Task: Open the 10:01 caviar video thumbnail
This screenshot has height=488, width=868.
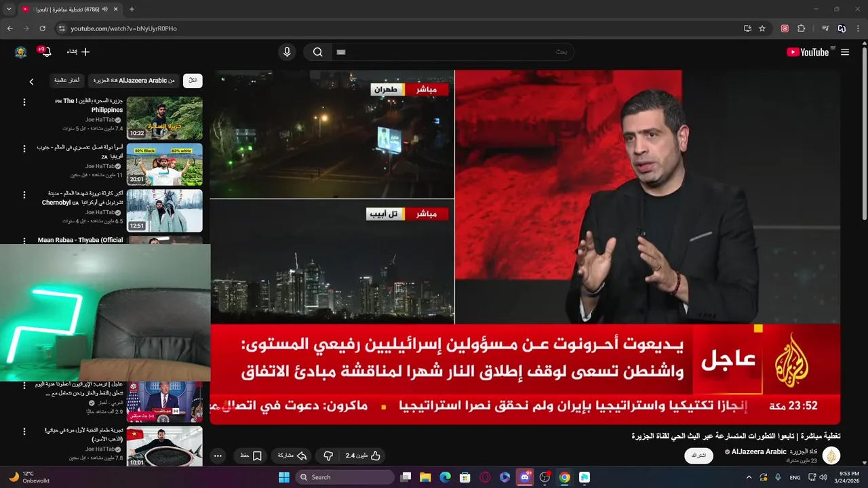Action: [x=164, y=446]
